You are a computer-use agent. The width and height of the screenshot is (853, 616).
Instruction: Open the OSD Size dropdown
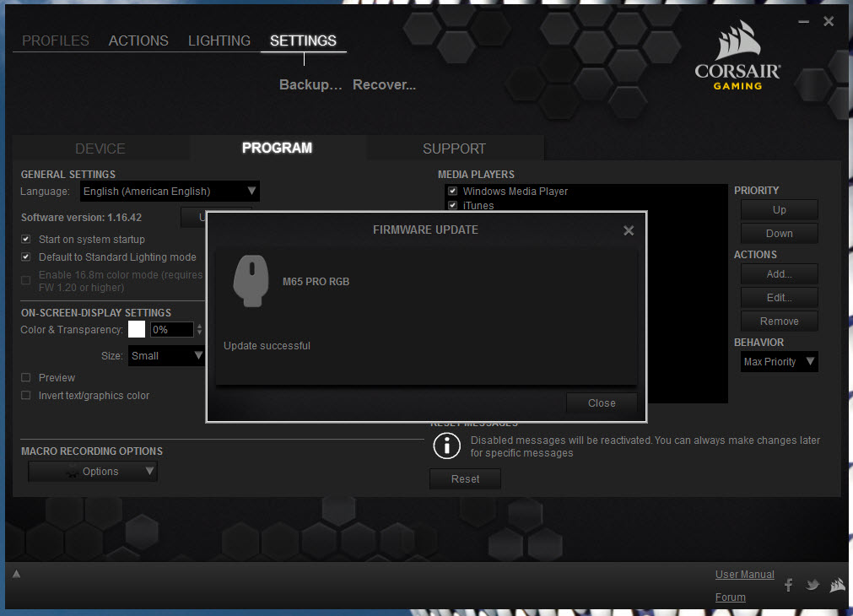point(166,356)
